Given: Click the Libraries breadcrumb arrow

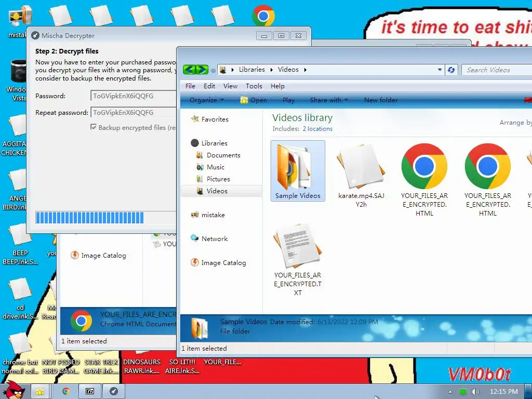Looking at the screenshot, I should coord(272,70).
